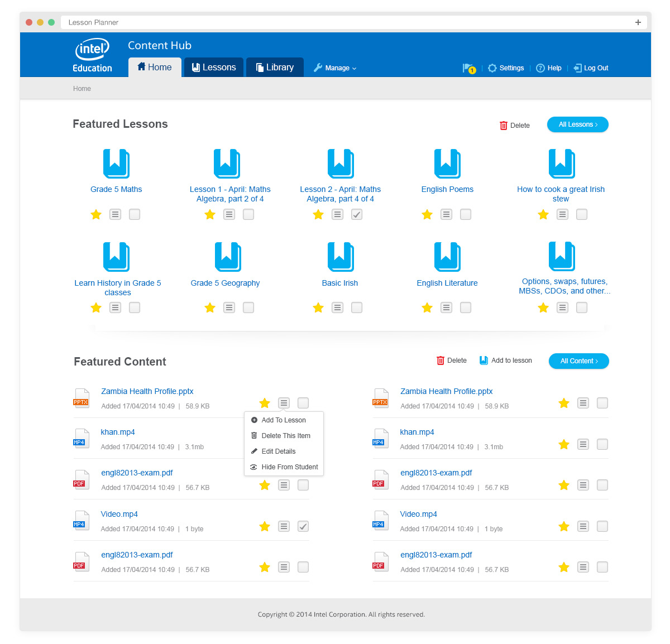Open the Video.mp4 link
670x644 pixels.
pos(119,513)
